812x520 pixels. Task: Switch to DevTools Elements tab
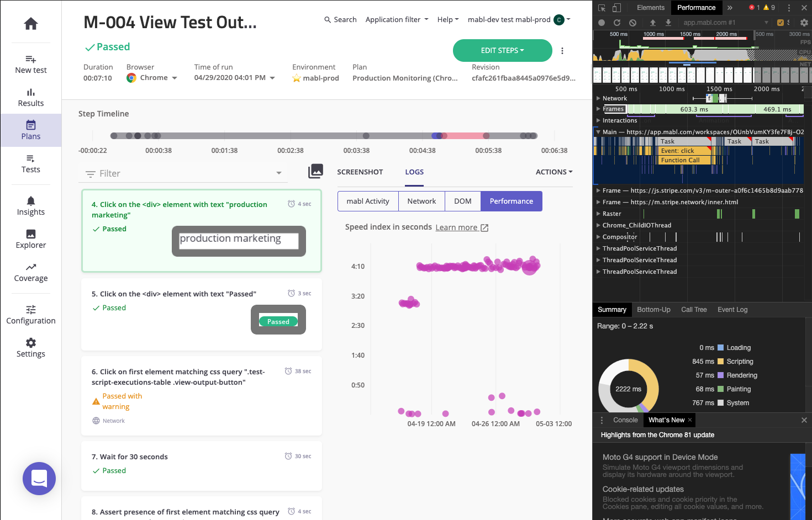point(651,8)
